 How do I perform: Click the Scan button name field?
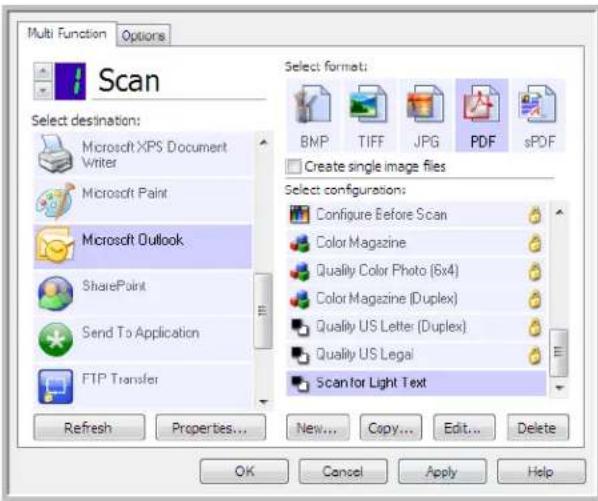click(x=179, y=81)
